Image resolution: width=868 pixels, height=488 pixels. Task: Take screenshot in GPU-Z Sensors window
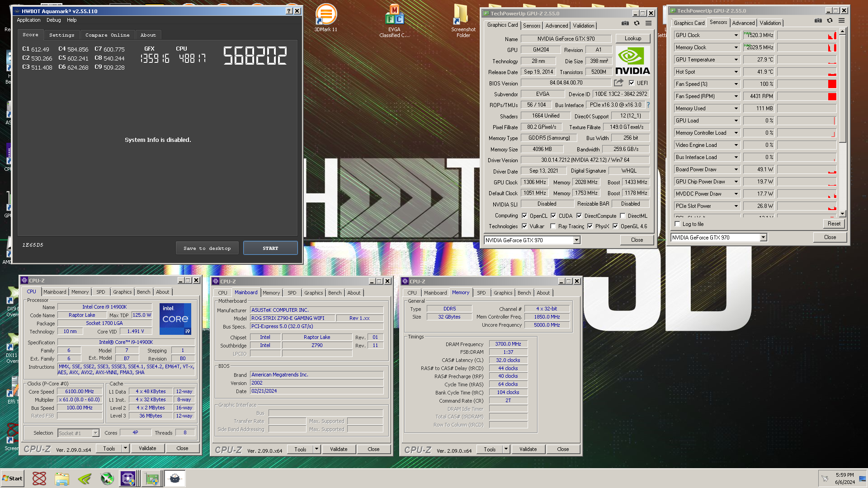pos(818,21)
